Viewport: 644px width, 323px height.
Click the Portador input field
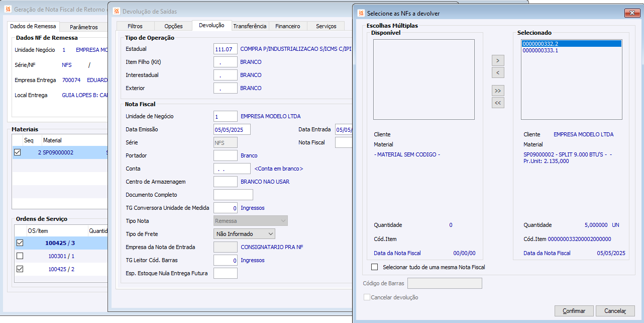coord(225,155)
